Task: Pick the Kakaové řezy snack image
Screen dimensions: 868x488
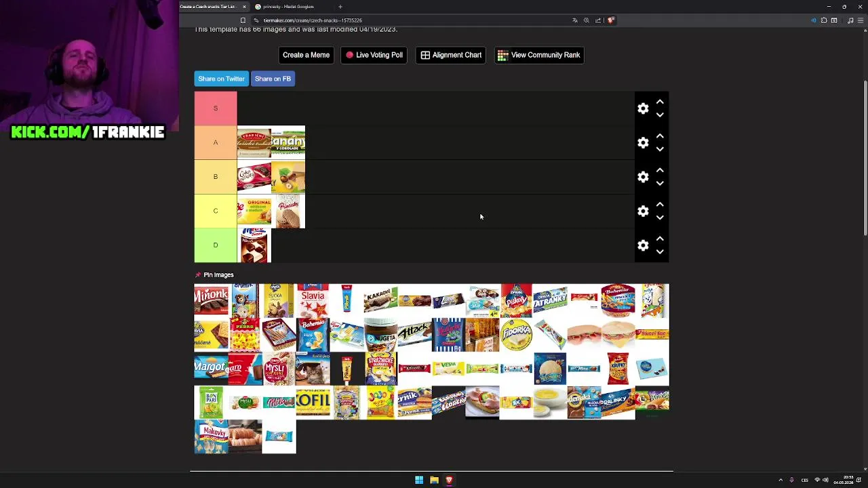Action: (x=380, y=301)
